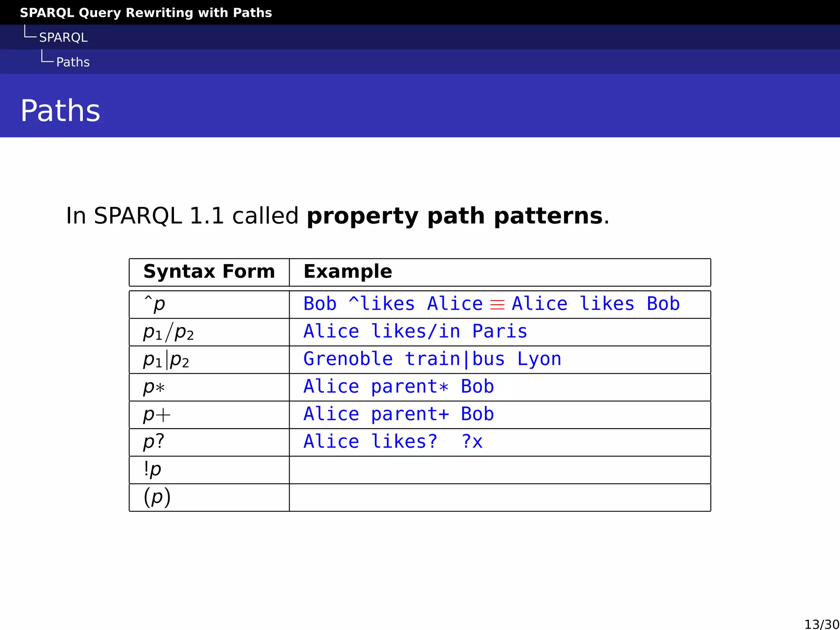Click the red equivalence symbol
Screen dimensions: 840x630
click(x=498, y=305)
